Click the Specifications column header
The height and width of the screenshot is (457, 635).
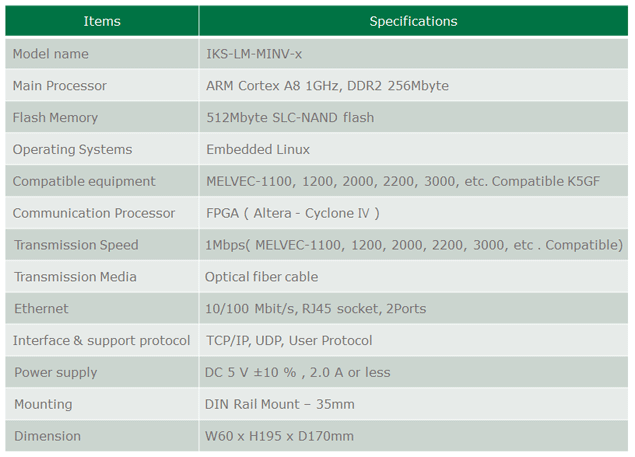(413, 21)
